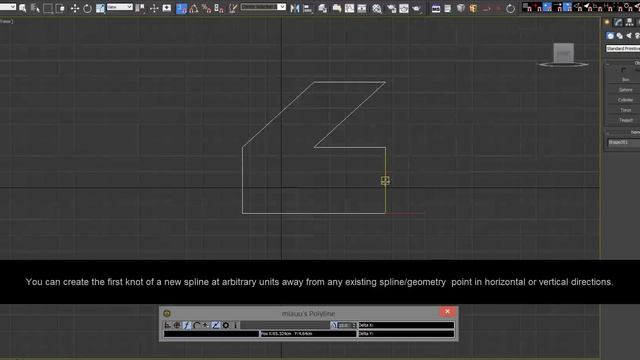
Task: Click the info icon in Polyline toolbar
Action: tap(236, 325)
